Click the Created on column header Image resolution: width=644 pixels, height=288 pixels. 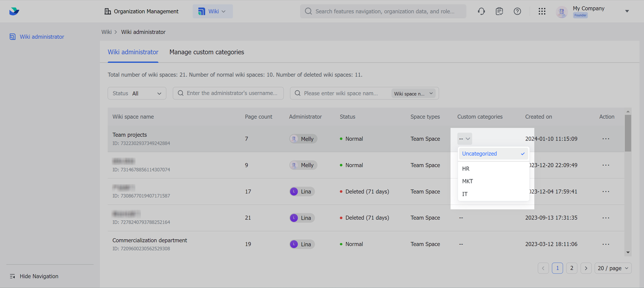[x=539, y=117]
